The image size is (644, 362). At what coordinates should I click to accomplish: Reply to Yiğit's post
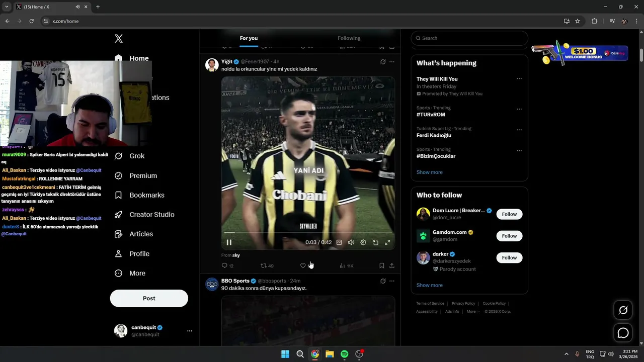click(227, 265)
